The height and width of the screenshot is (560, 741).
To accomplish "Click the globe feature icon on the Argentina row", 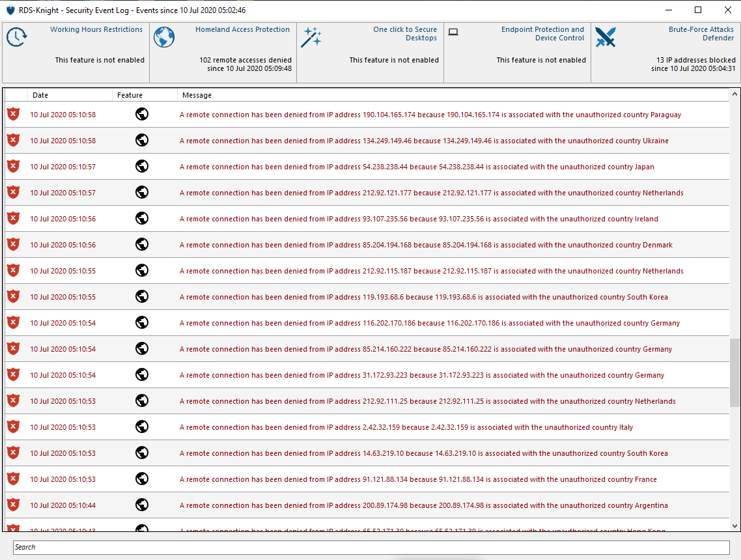I will click(x=142, y=504).
